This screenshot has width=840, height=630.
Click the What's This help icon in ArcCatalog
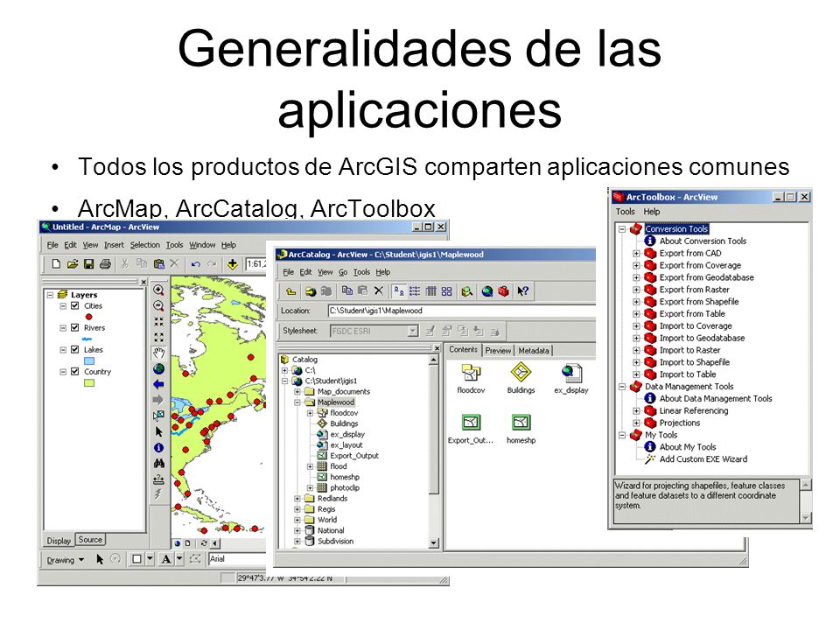pyautogui.click(x=523, y=290)
